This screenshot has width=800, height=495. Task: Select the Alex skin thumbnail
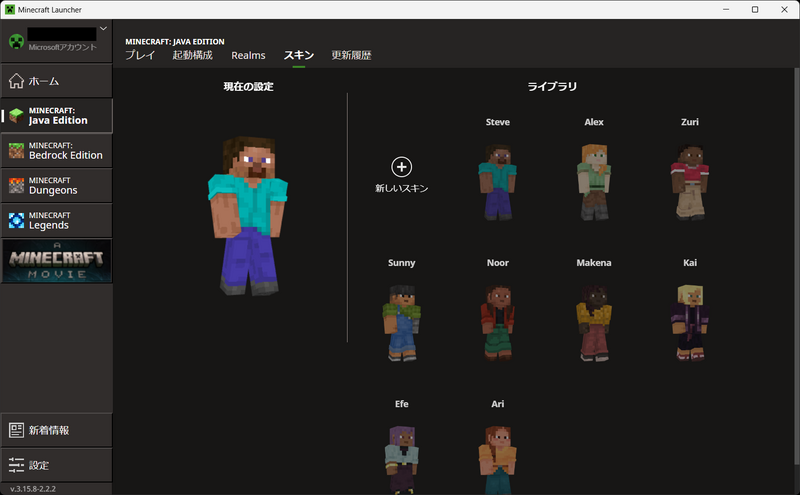tap(593, 181)
